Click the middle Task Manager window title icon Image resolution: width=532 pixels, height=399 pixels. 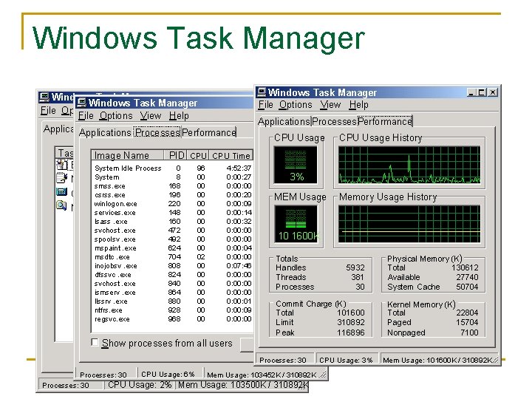pyautogui.click(x=81, y=103)
